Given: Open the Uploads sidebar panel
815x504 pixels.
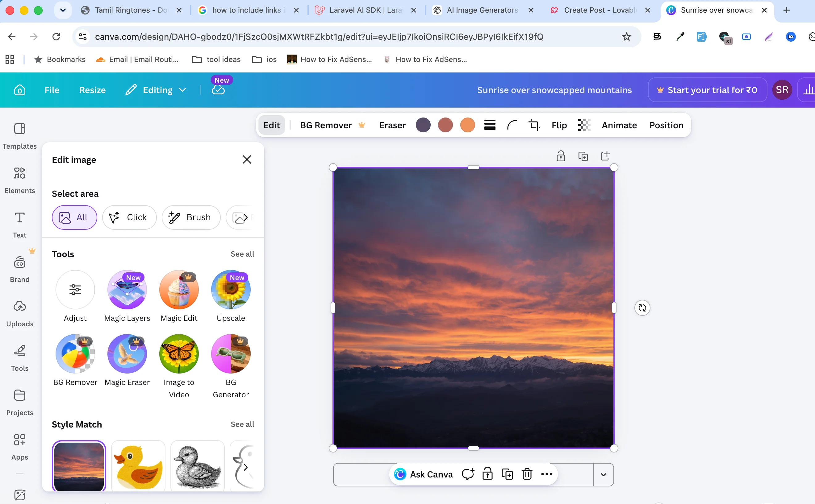Looking at the screenshot, I should click(x=20, y=313).
